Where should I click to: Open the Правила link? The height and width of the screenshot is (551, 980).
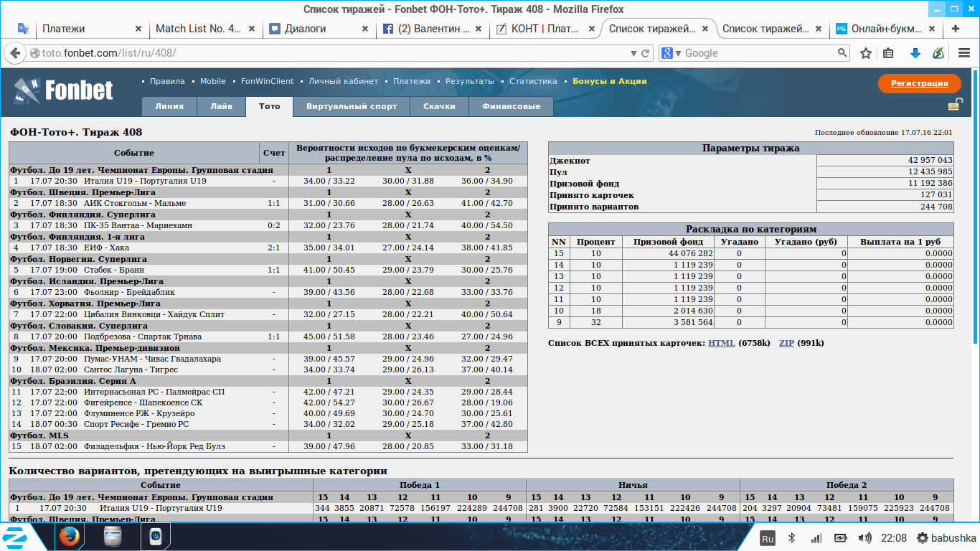click(167, 81)
